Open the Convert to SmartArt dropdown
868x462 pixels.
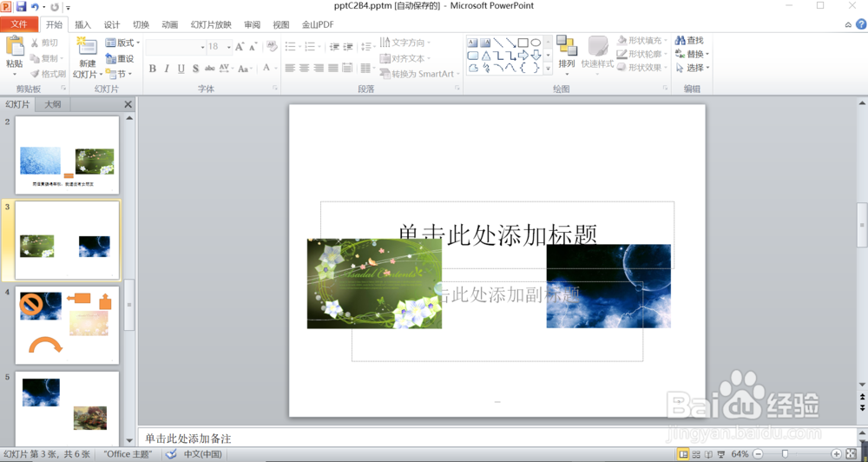click(419, 74)
